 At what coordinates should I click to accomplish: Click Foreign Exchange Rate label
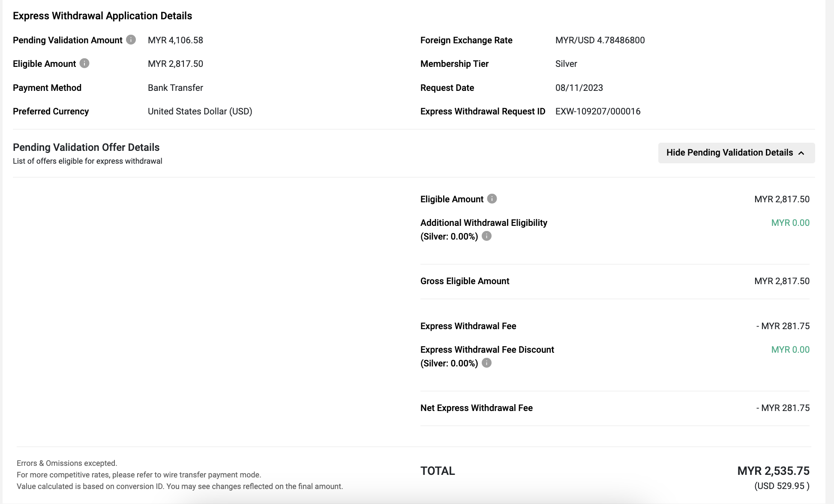click(466, 40)
